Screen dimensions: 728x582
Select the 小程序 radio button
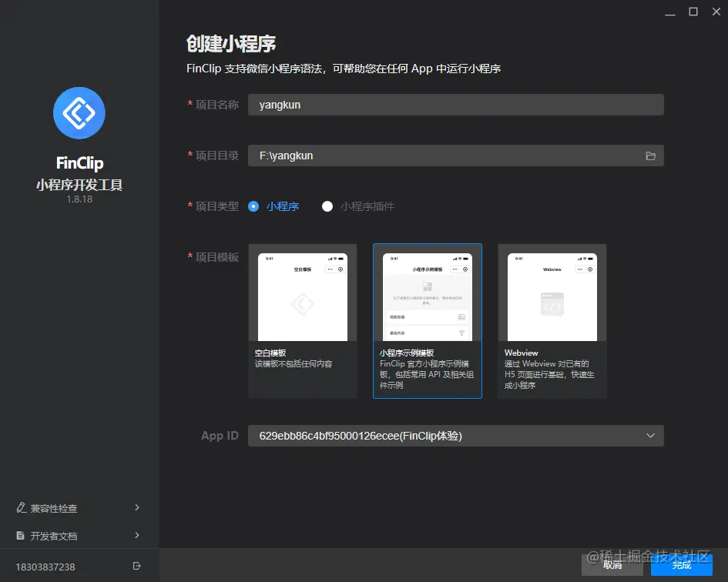pyautogui.click(x=253, y=206)
